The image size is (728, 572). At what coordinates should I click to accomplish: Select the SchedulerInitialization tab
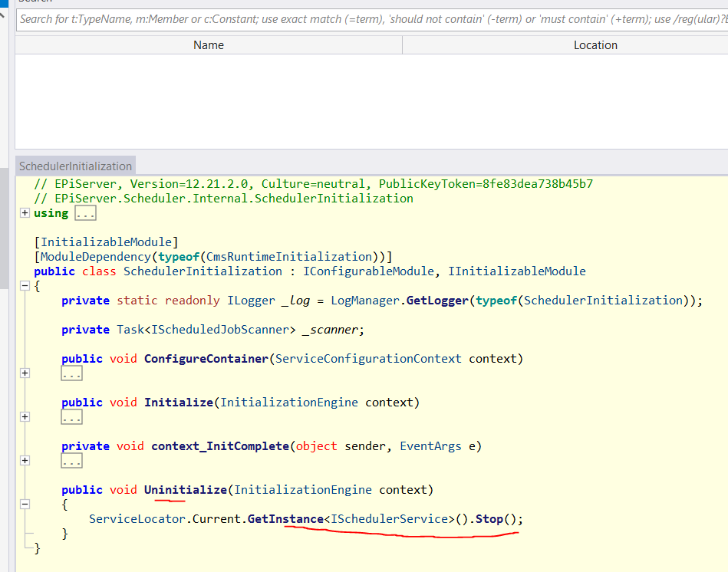coord(75,166)
